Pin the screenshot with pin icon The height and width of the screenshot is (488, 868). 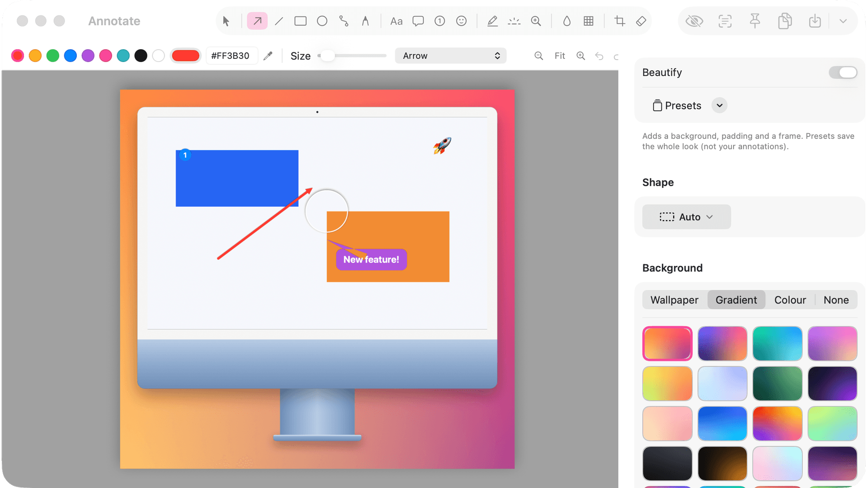[755, 21]
